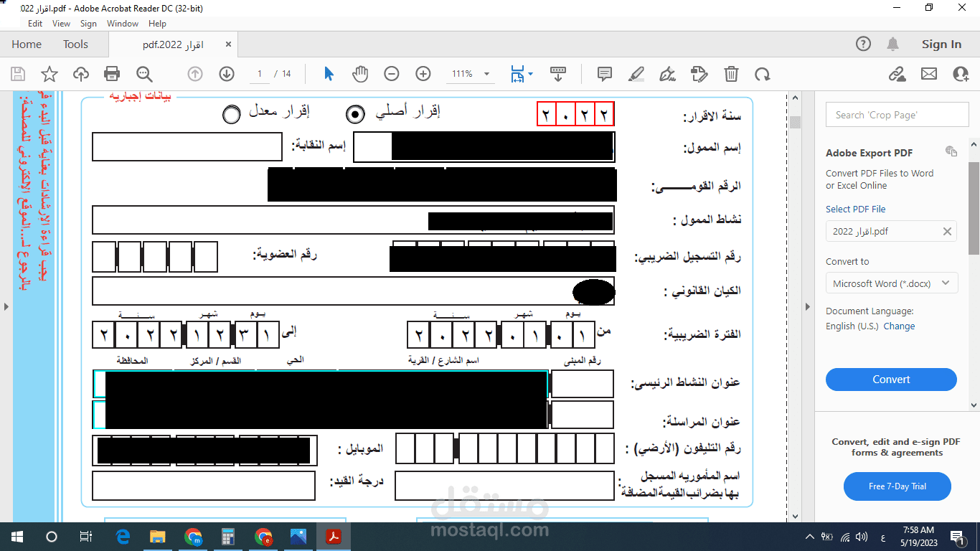Image resolution: width=980 pixels, height=551 pixels.
Task: Go to previous page arrow
Action: [x=195, y=74]
